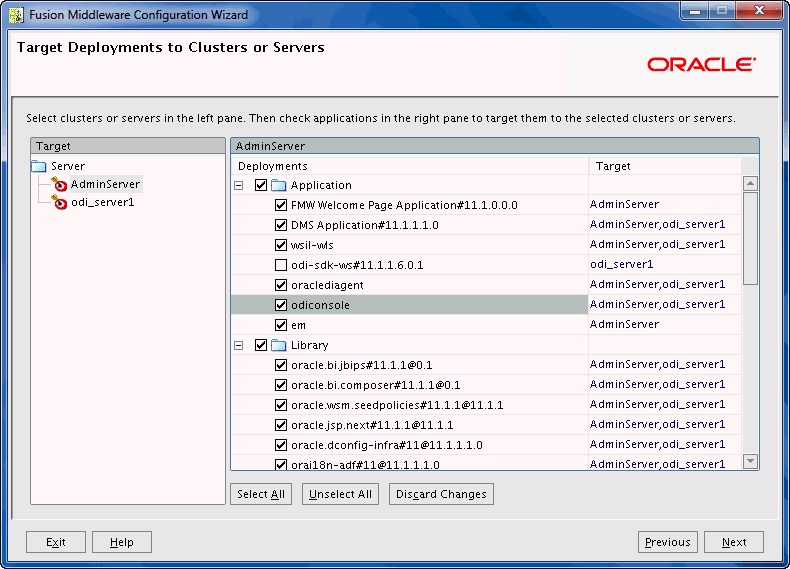
Task: Toggle the Application group checkbox
Action: tap(261, 185)
